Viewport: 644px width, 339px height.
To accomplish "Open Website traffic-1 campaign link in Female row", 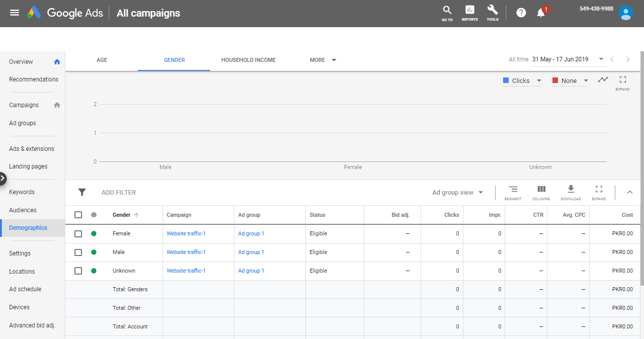I will pos(186,233).
